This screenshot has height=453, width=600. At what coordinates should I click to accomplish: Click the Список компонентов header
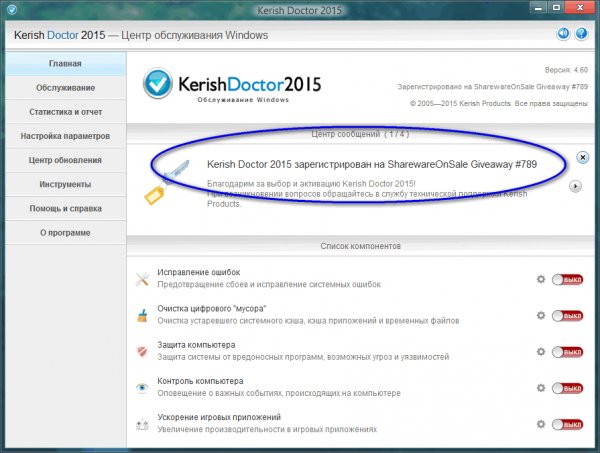[360, 246]
